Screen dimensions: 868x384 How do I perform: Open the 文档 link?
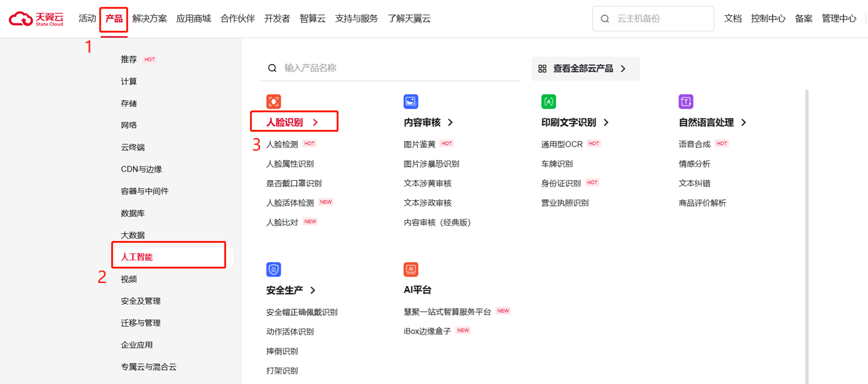point(733,19)
